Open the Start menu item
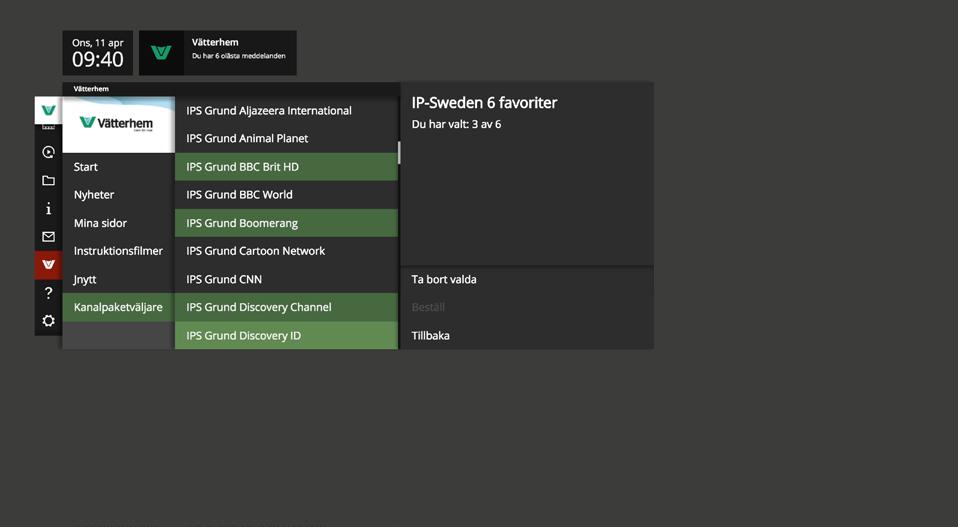The width and height of the screenshot is (958, 527). tap(119, 167)
